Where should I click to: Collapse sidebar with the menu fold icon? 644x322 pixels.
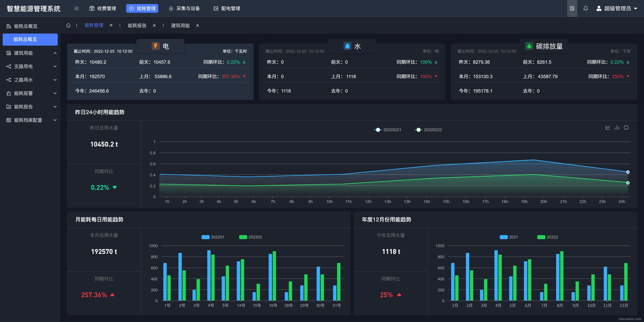[x=76, y=9]
